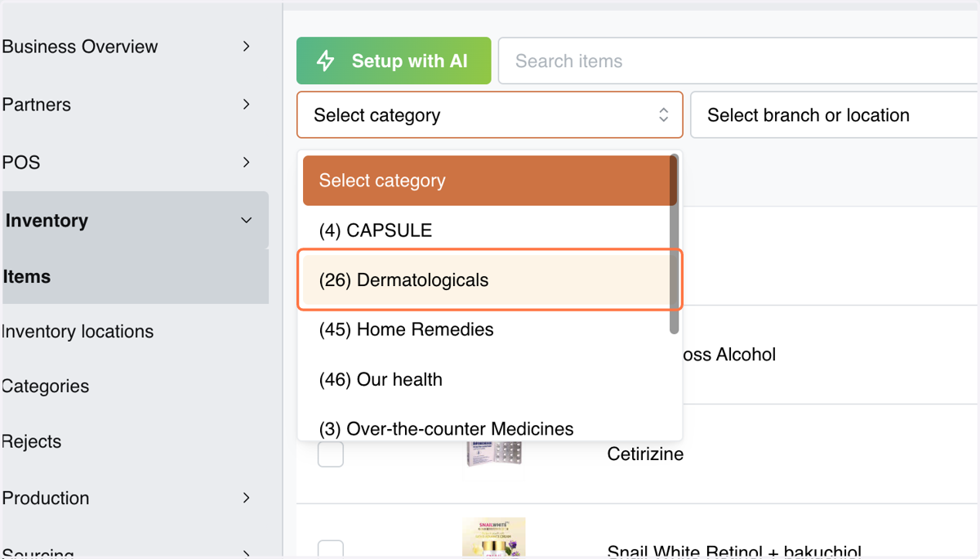980x559 pixels.
Task: Click the Snail White Retinol + bakuchiol name
Action: coord(734,551)
